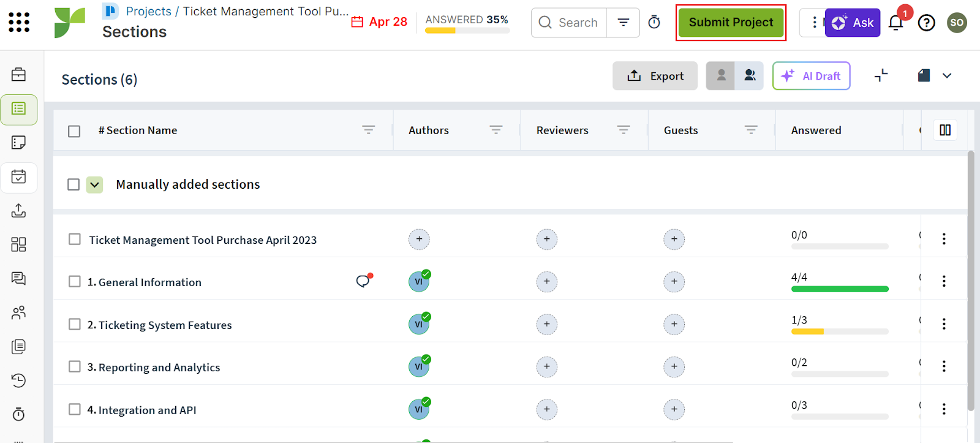Screen dimensions: 980x443
Task: Click the Submit Project button
Action: pyautogui.click(x=731, y=23)
